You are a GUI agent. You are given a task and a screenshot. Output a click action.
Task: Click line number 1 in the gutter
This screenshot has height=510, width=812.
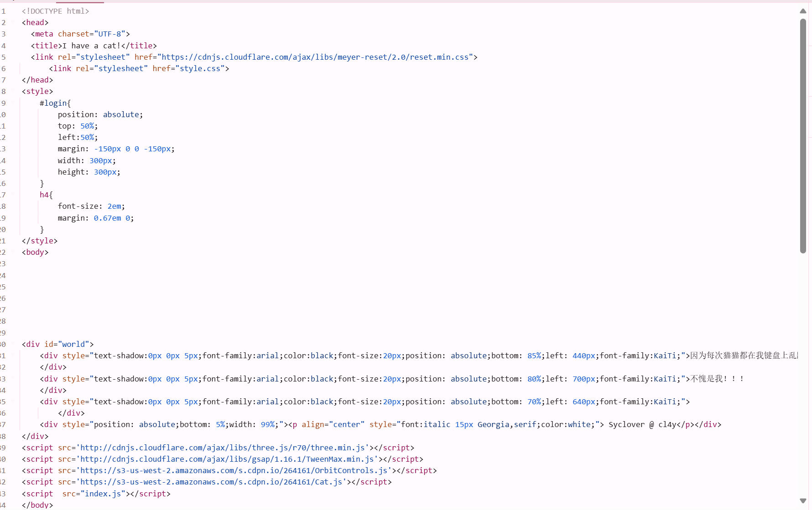coord(4,11)
